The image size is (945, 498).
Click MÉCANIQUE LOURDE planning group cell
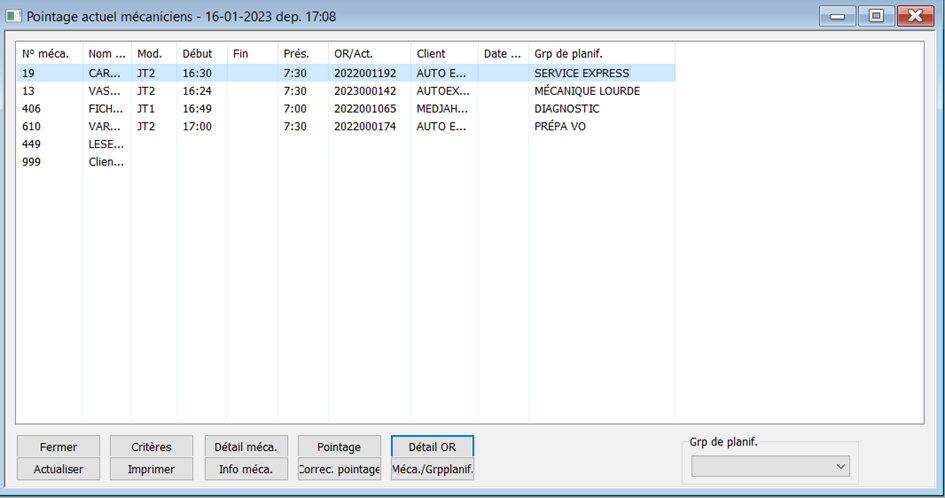pos(587,91)
